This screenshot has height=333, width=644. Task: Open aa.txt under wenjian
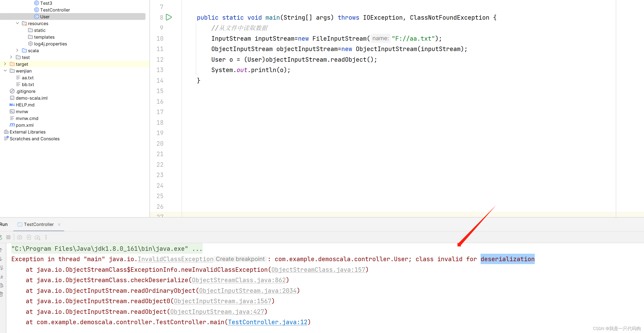pos(28,77)
